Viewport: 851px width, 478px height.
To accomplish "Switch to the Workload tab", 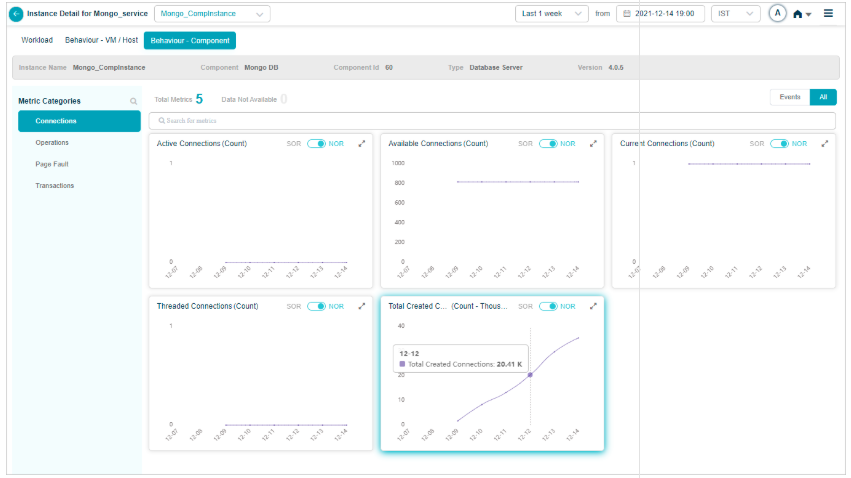I will click(37, 40).
